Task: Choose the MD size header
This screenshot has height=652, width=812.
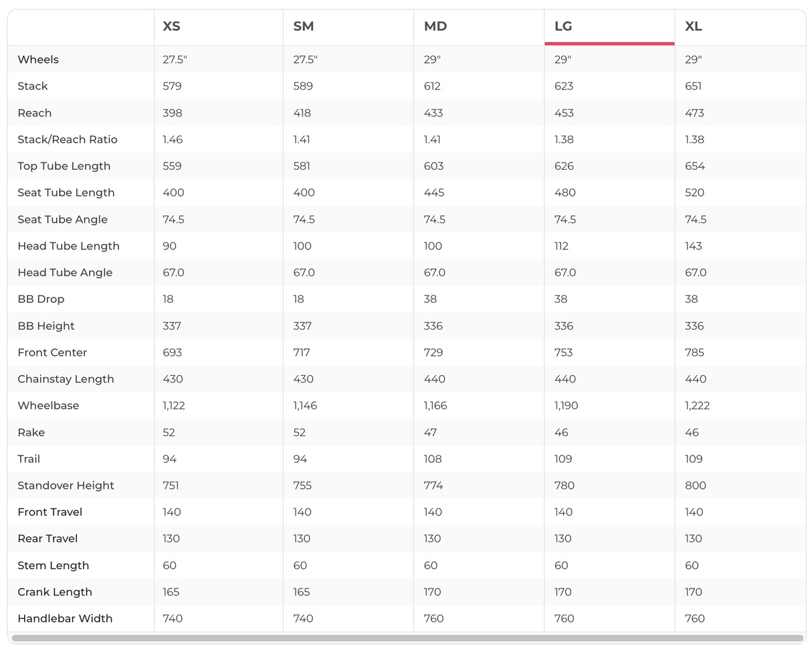Action: 435,27
